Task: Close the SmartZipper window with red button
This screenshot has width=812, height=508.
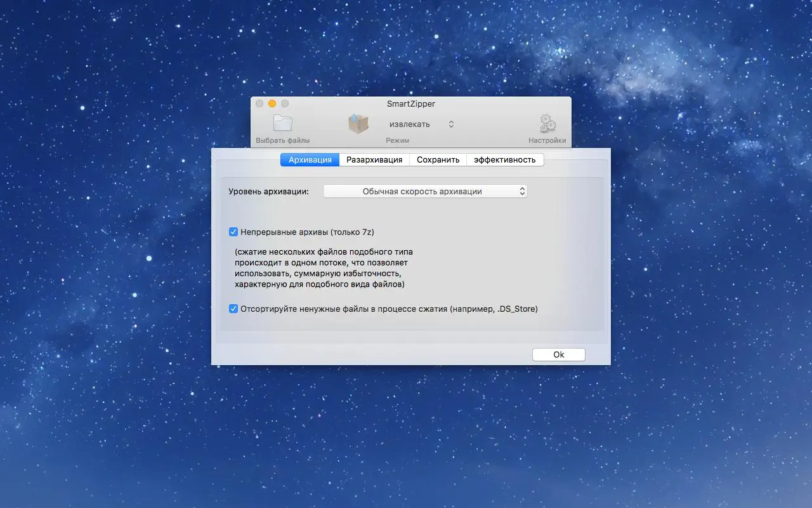Action: (x=259, y=104)
